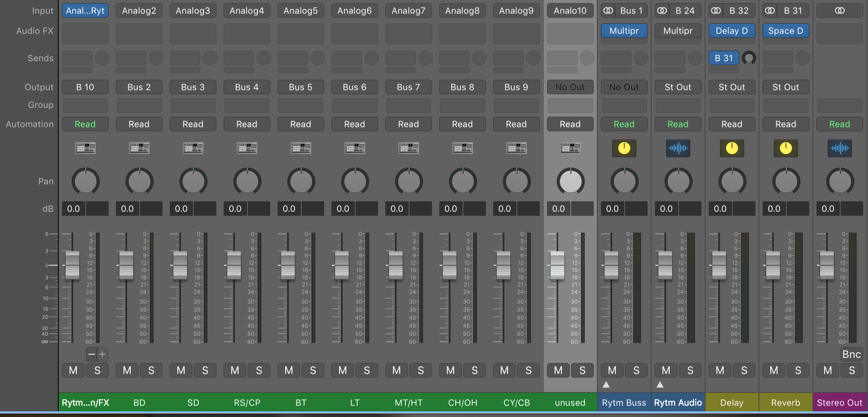Open automation mode menu on CH/OH channel
The width and height of the screenshot is (868, 417).
click(462, 124)
